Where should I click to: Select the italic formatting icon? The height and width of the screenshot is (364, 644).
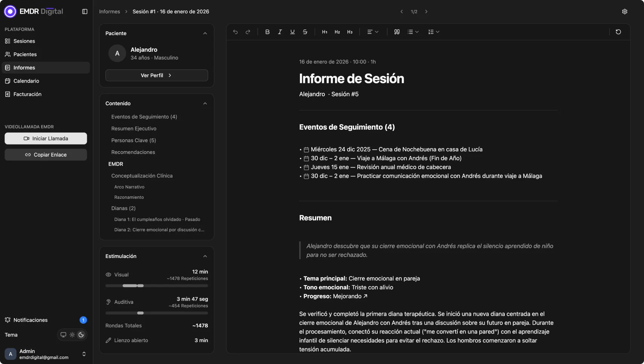(280, 32)
